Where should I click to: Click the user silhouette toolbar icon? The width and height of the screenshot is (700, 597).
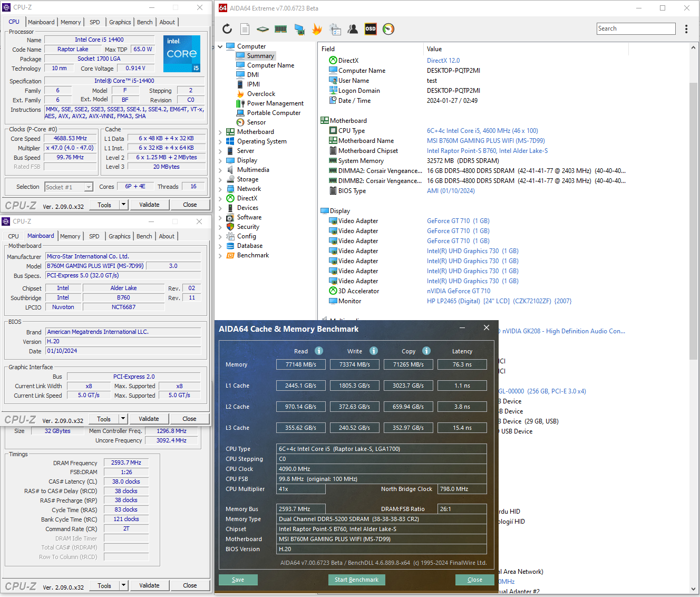click(x=353, y=29)
